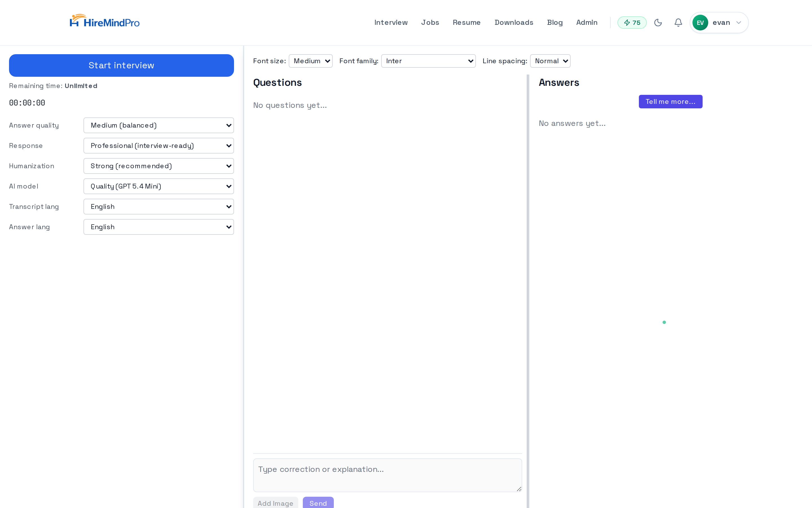Click the AI model label
812x508 pixels.
pyautogui.click(x=24, y=186)
